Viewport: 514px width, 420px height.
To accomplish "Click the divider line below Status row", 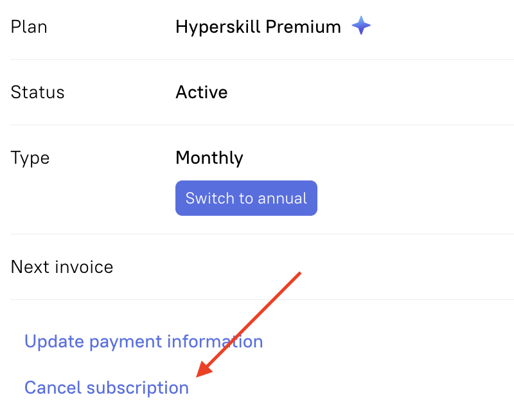I will click(x=262, y=125).
